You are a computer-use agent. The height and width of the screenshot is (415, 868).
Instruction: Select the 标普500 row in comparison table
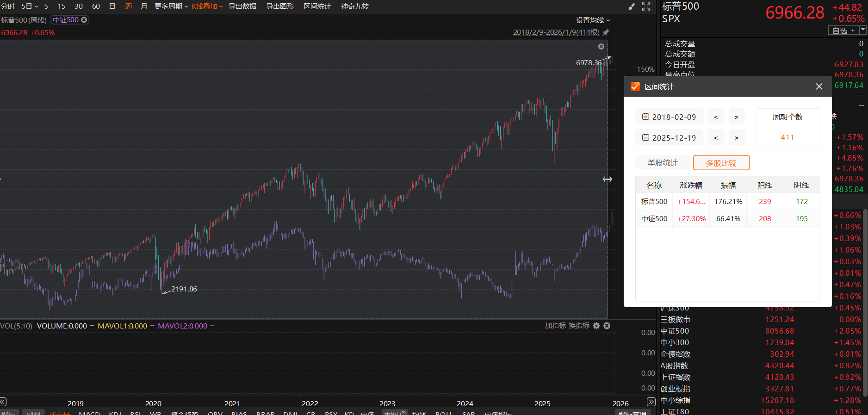click(x=728, y=202)
